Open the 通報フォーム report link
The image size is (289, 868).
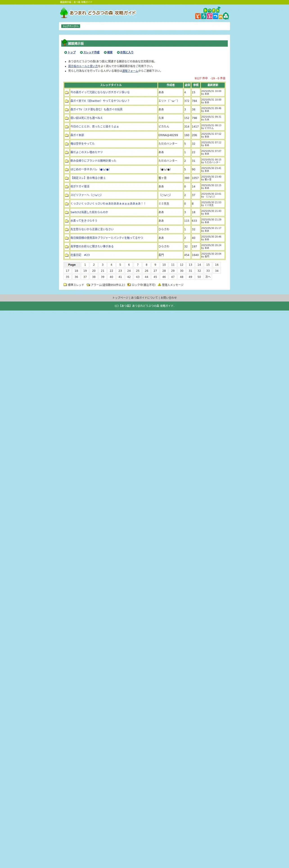[130, 71]
